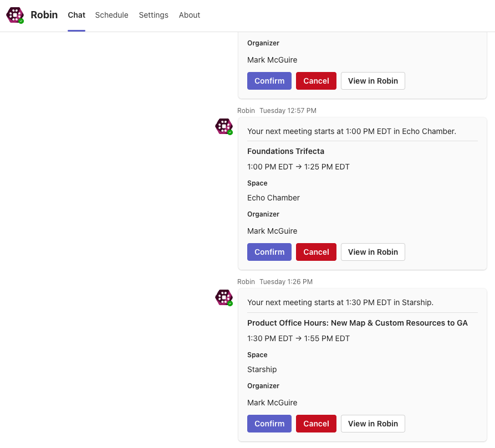Click the 1:00 PM EDT → 1:25 PM EDT time range
The height and width of the screenshot is (448, 495).
click(298, 167)
